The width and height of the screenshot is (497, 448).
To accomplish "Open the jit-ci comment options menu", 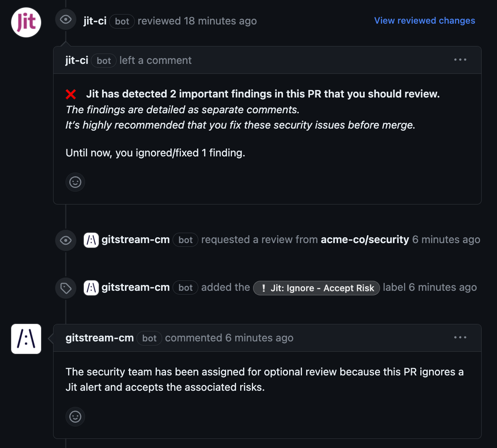I will click(460, 60).
